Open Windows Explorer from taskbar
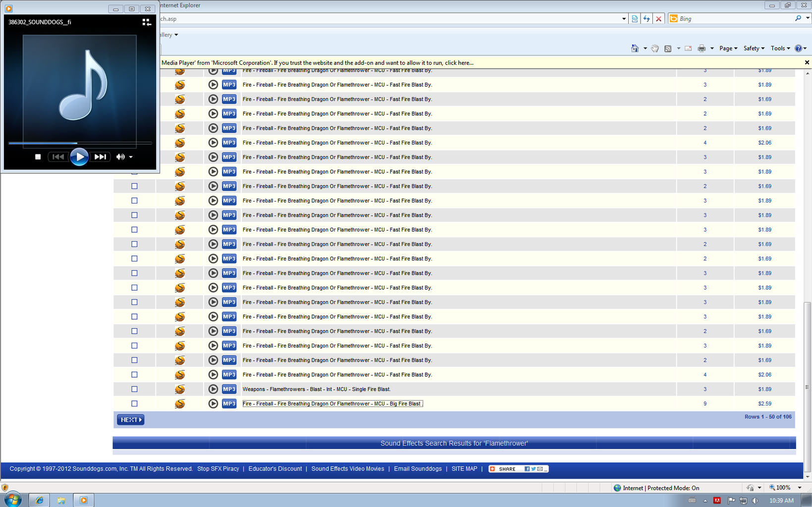The image size is (812, 507). pyautogui.click(x=61, y=501)
